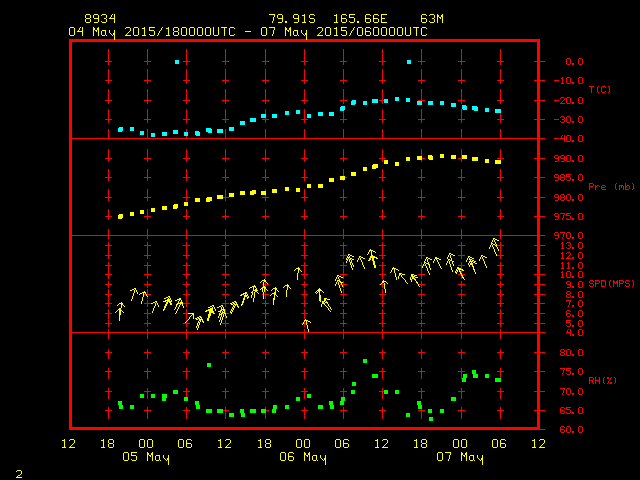This screenshot has height=480, width=640.
Task: Click the "975.0" pressure tick value
Action: click(x=569, y=216)
